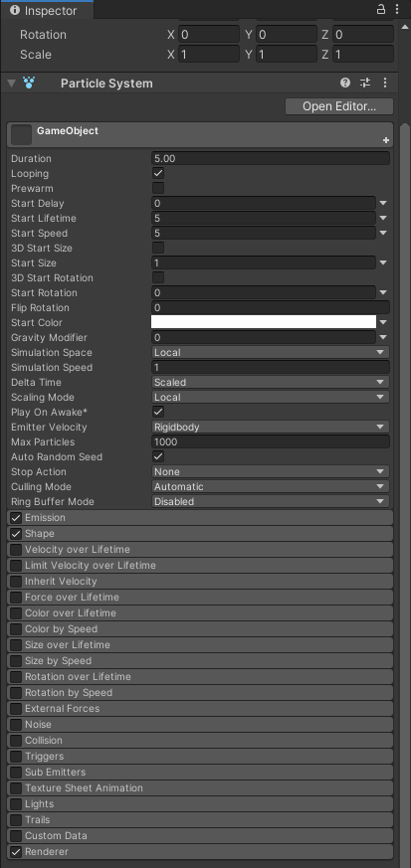
Task: Expand the Emission module section
Action: coord(200,518)
